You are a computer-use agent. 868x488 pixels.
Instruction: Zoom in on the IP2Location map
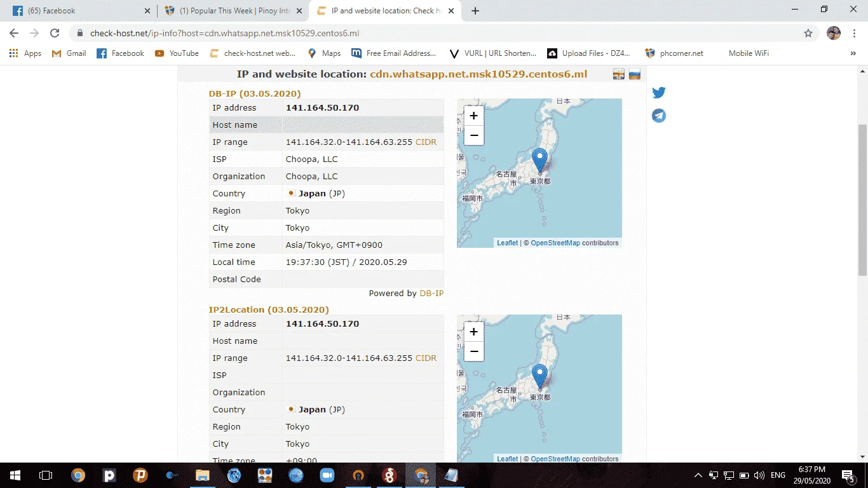473,332
